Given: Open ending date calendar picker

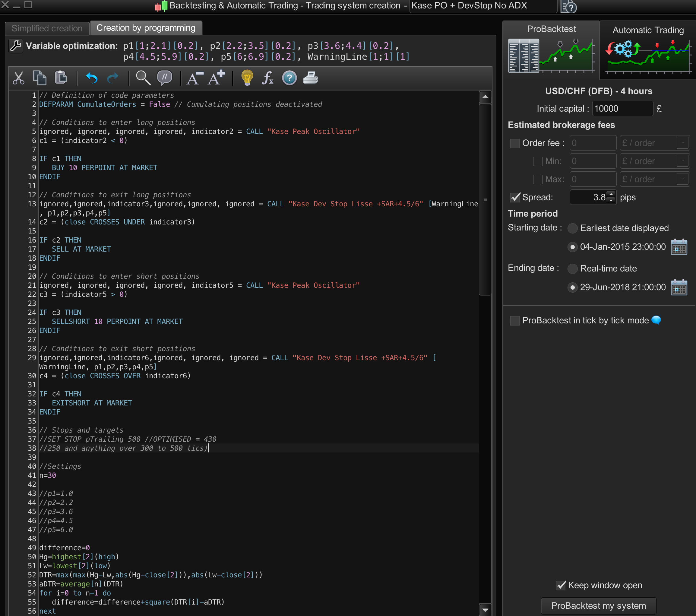Looking at the screenshot, I should coord(679,287).
